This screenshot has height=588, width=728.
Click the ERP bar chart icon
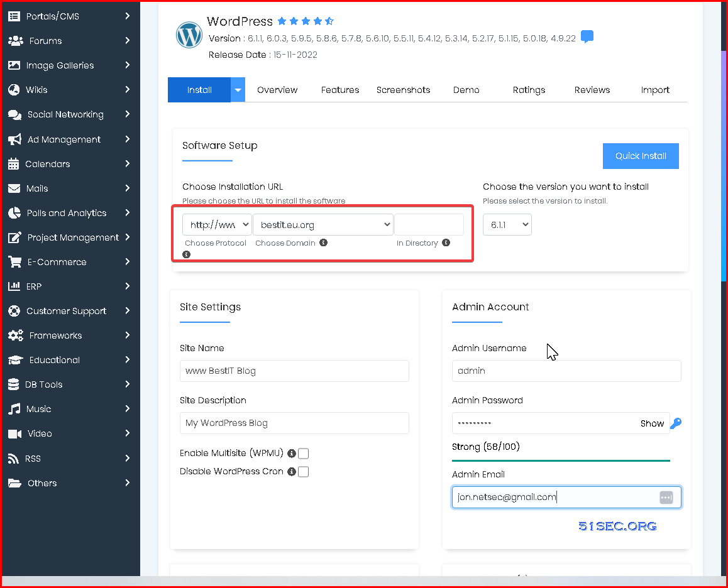tap(14, 286)
